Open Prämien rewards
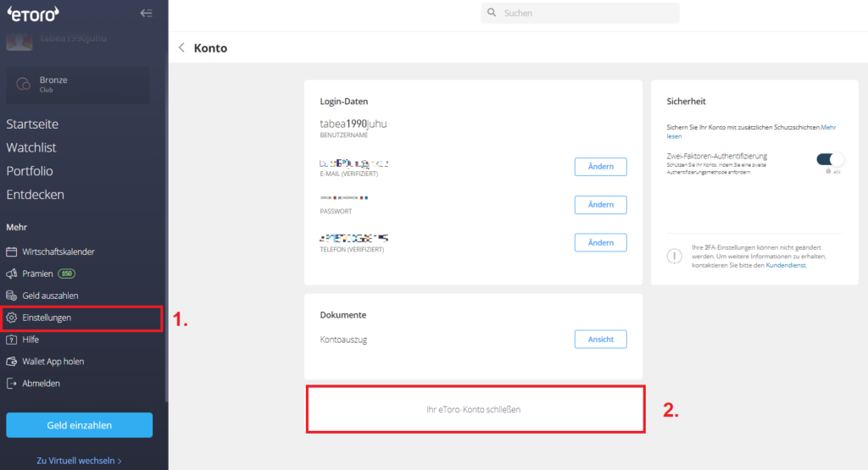This screenshot has width=868, height=470. pyautogui.click(x=37, y=274)
